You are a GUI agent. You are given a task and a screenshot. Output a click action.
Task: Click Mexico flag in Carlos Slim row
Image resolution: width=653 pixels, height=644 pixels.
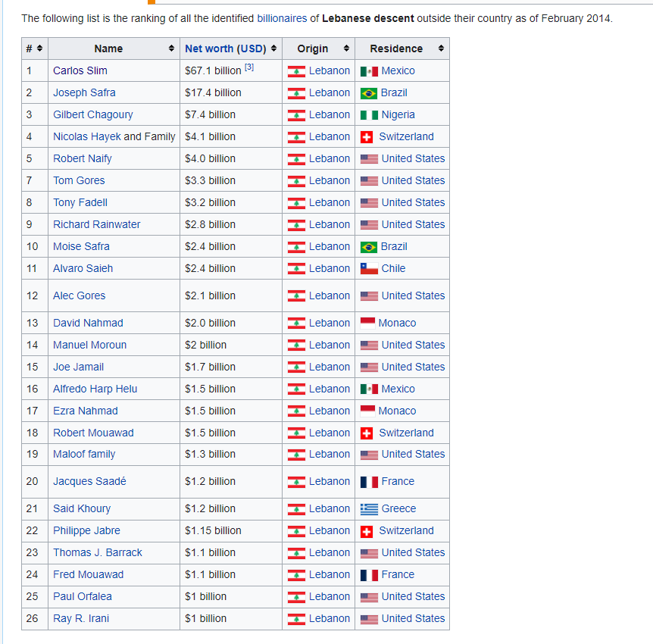click(369, 71)
